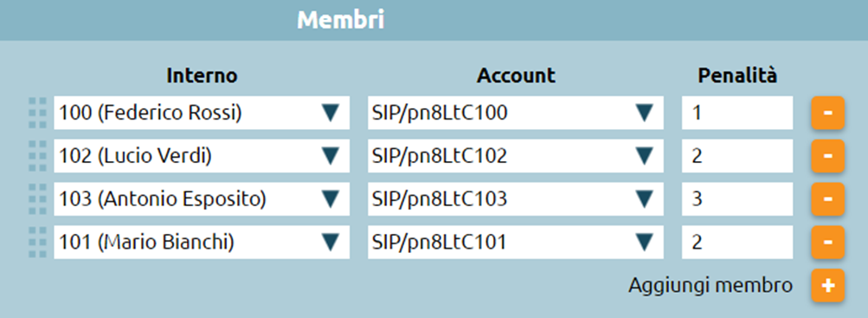
Task: Expand the Account dropdown SIP/pn8LtC102
Action: pos(516,156)
